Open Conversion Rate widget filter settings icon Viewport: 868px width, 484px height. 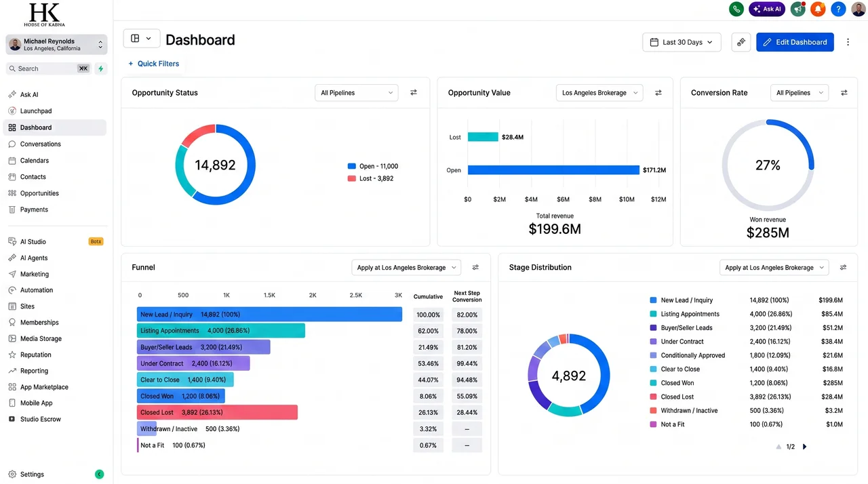click(844, 93)
